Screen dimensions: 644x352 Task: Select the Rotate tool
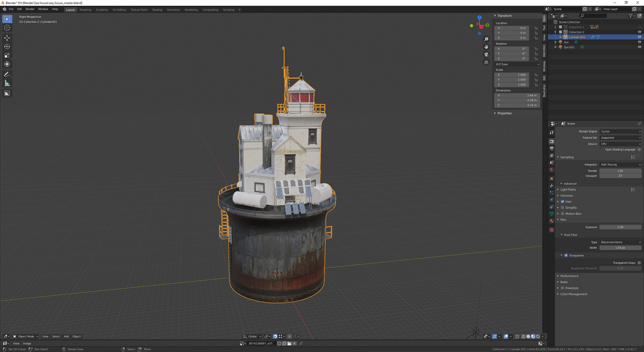pyautogui.click(x=7, y=46)
